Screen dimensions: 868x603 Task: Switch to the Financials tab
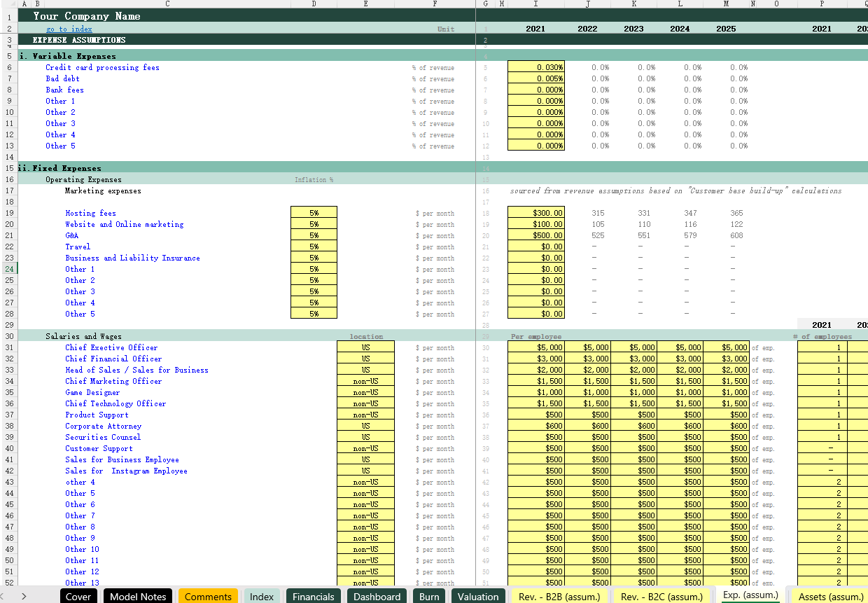[313, 596]
